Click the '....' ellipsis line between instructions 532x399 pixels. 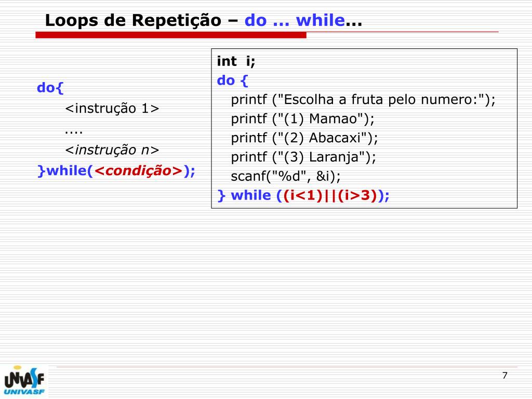point(74,132)
